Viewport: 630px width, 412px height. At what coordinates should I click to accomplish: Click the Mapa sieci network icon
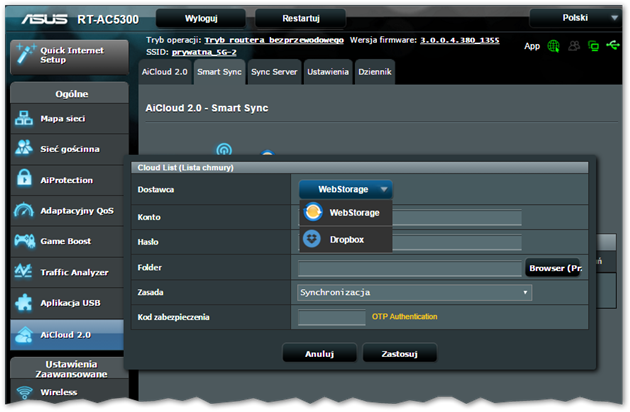tap(24, 118)
